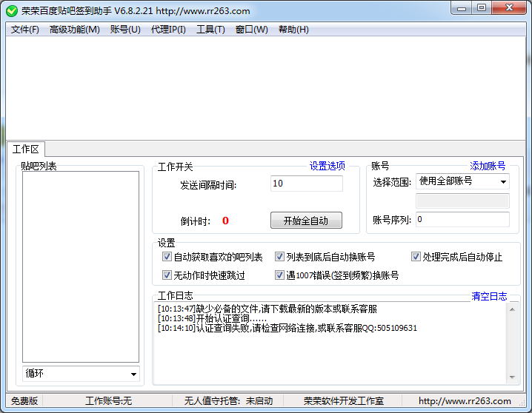Toggle 无动作时快速跳过 checkbox
The width and height of the screenshot is (532, 413).
pyautogui.click(x=167, y=275)
